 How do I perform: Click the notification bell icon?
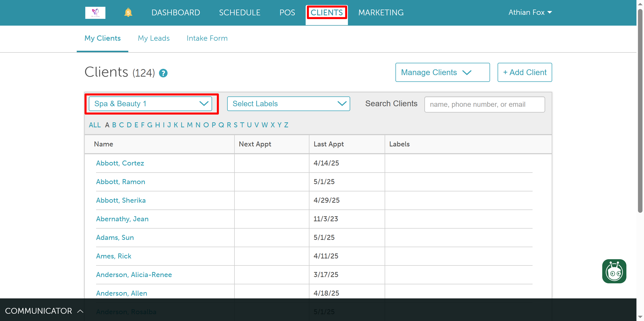click(128, 12)
